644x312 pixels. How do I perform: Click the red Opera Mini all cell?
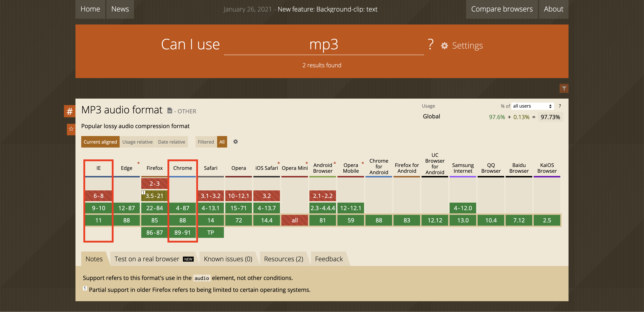point(295,220)
